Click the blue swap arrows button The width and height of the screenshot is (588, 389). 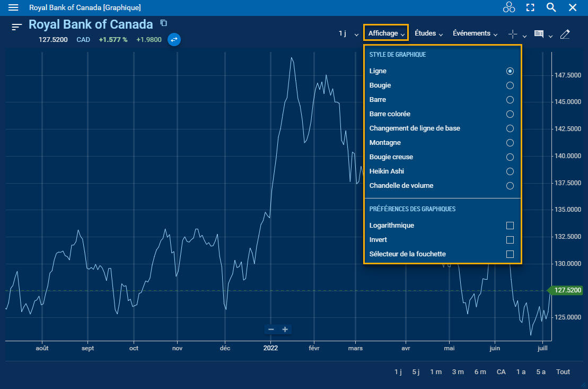coord(174,39)
